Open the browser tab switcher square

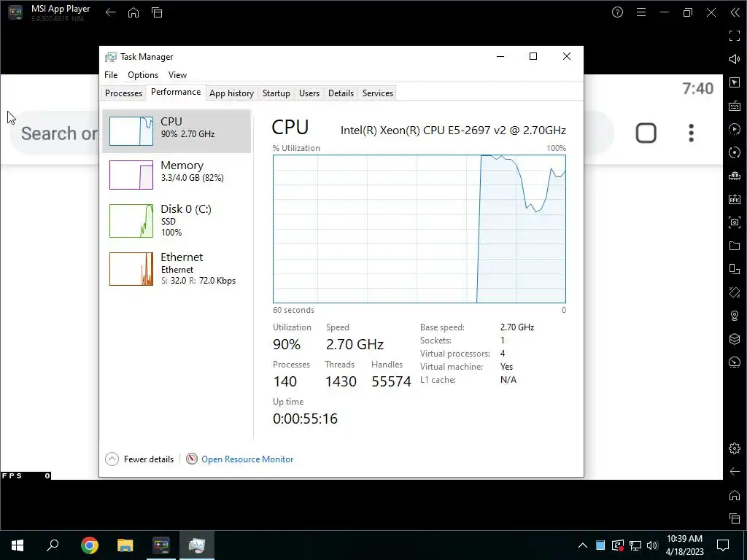click(646, 133)
